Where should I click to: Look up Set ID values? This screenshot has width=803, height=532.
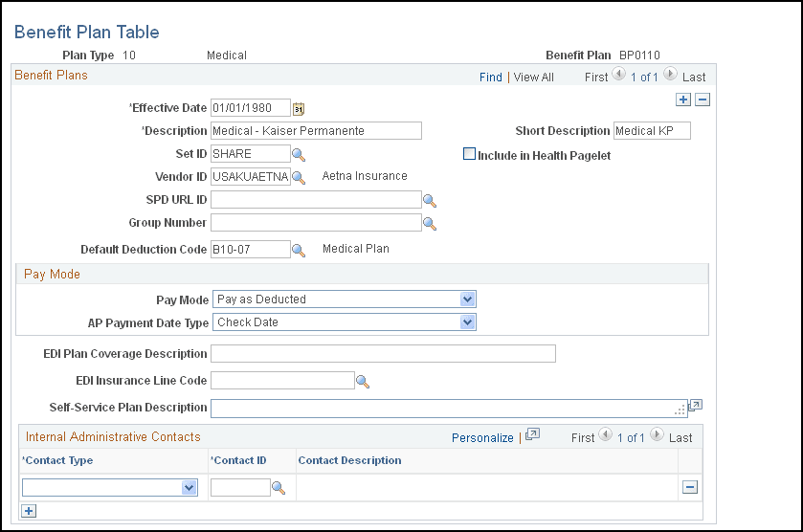click(298, 154)
